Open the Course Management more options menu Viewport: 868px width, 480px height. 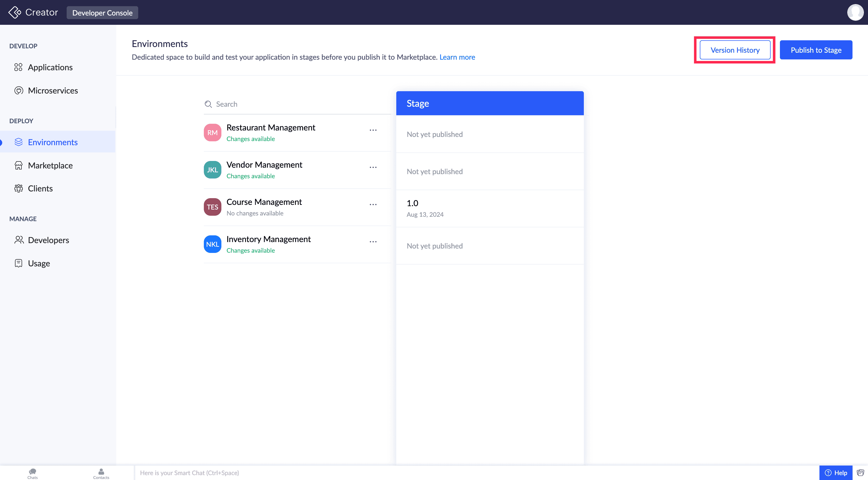[x=373, y=205]
